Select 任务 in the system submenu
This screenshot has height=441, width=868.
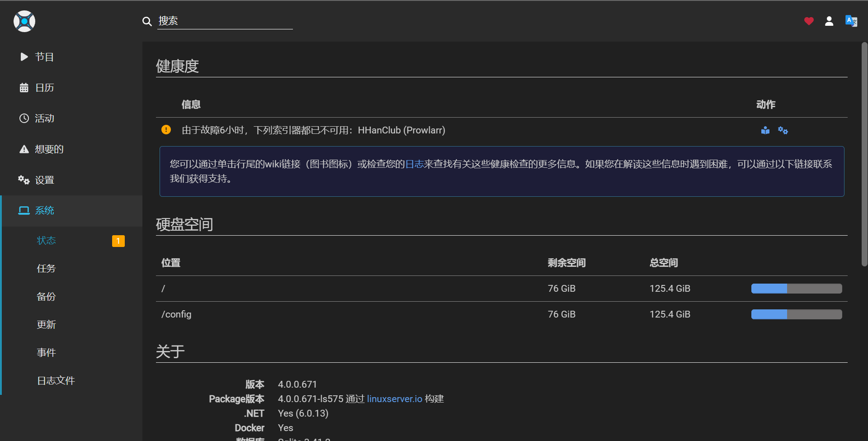(46, 268)
